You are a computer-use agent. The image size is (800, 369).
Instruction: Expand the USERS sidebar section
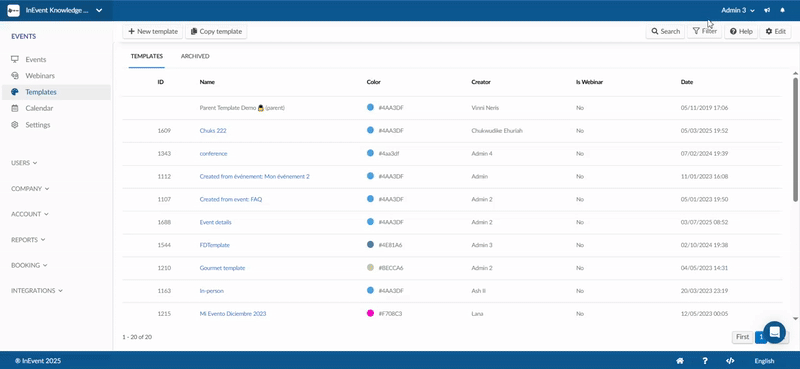coord(24,163)
